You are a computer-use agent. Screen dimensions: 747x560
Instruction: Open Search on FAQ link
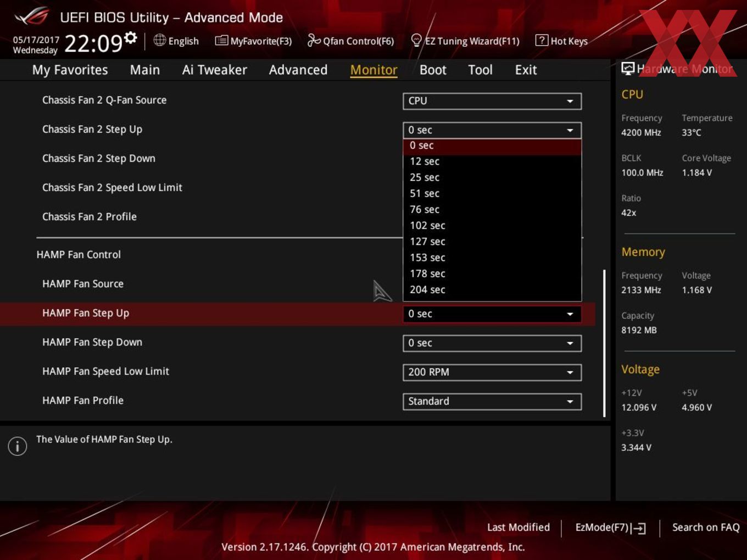(x=706, y=527)
